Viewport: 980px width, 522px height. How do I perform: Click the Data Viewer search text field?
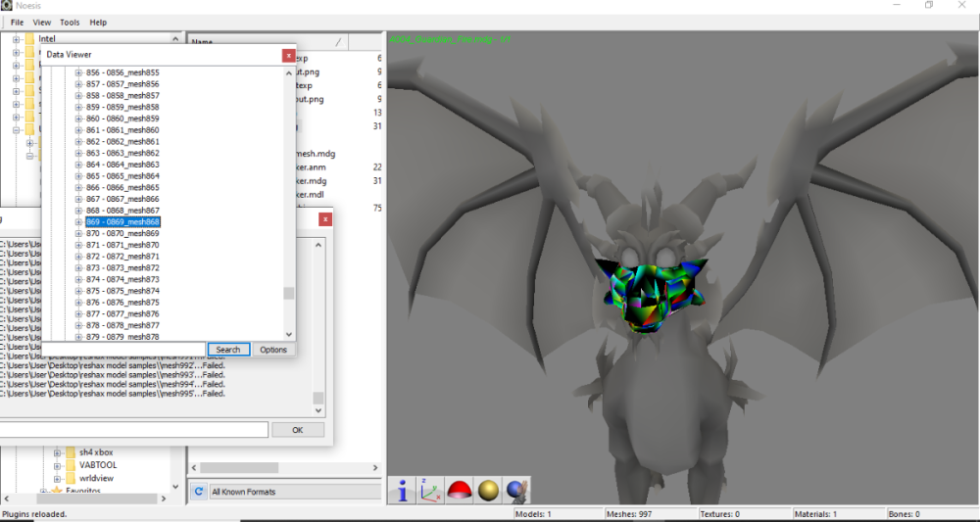[x=123, y=350]
